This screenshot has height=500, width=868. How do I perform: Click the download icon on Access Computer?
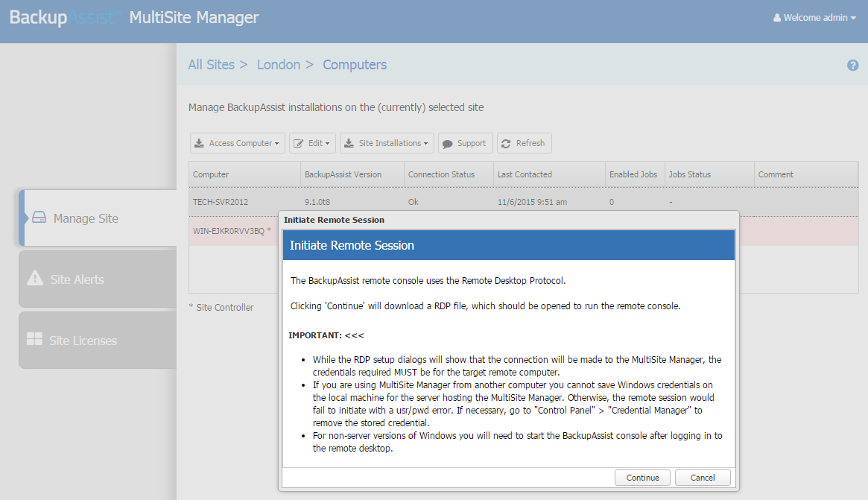199,143
